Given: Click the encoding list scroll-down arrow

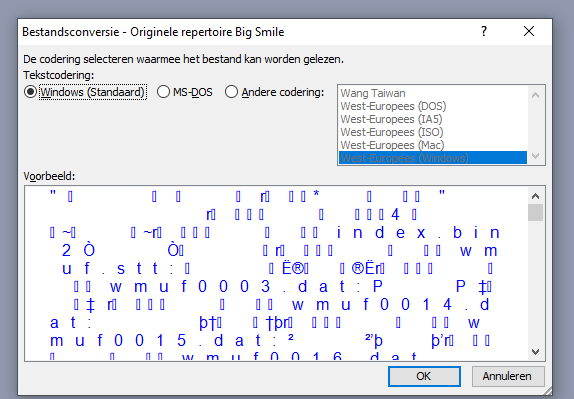Looking at the screenshot, I should [535, 156].
